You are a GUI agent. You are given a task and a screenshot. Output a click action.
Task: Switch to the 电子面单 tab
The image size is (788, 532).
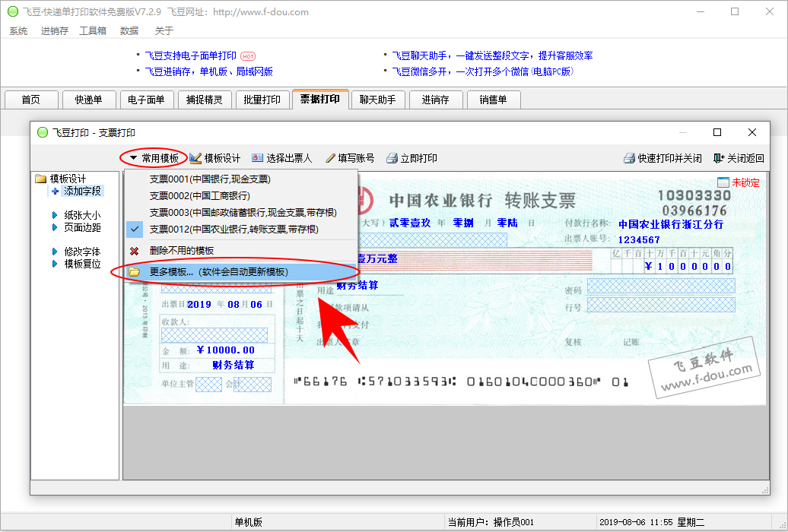point(147,100)
